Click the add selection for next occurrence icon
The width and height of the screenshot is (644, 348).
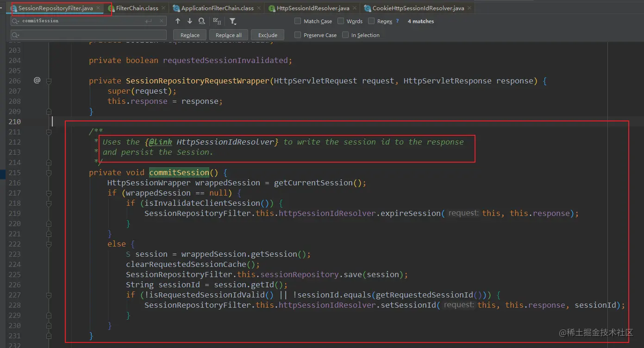click(x=217, y=21)
